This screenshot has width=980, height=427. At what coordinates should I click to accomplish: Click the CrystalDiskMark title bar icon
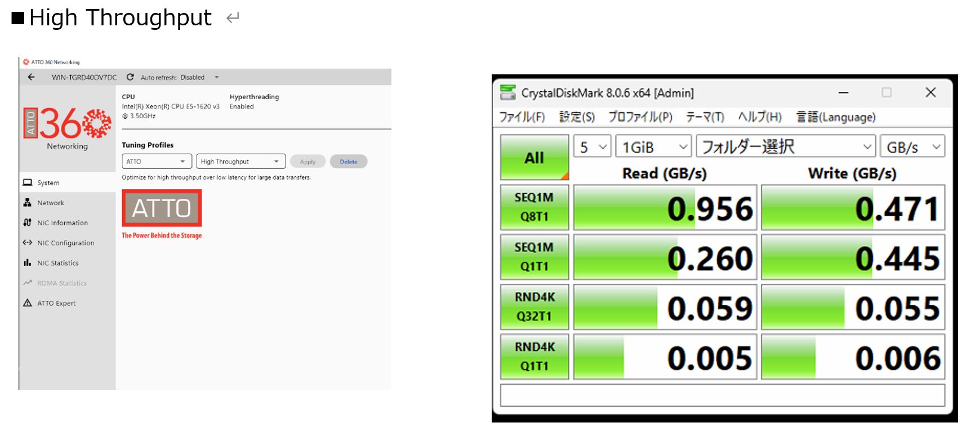(508, 92)
